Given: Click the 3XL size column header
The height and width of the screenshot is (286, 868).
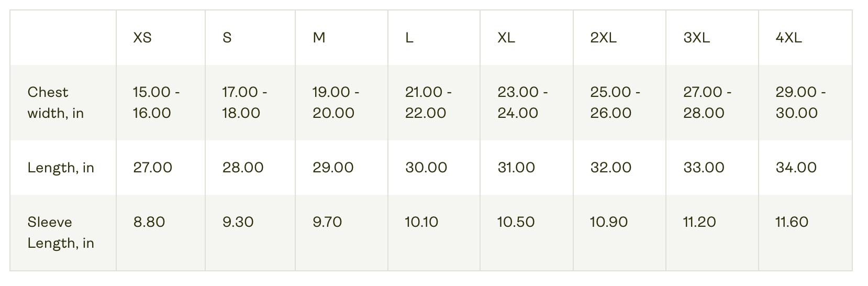Looking at the screenshot, I should (697, 38).
